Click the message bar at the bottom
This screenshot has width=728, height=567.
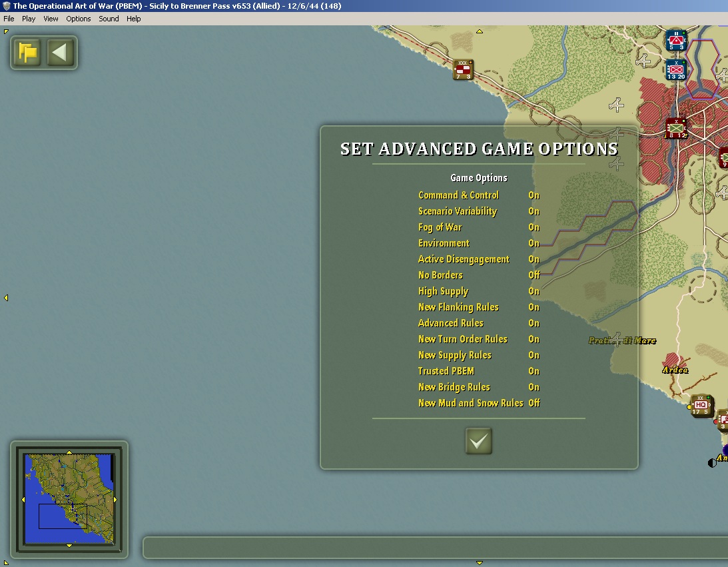click(435, 548)
